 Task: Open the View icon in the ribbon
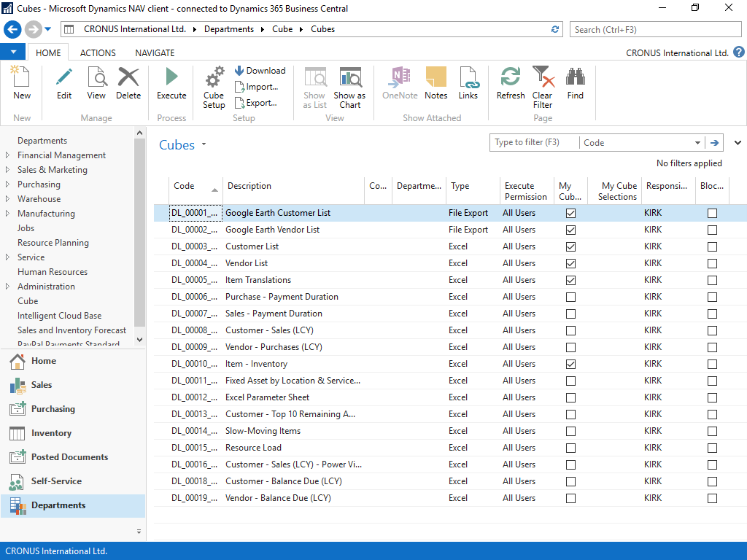coord(96,83)
